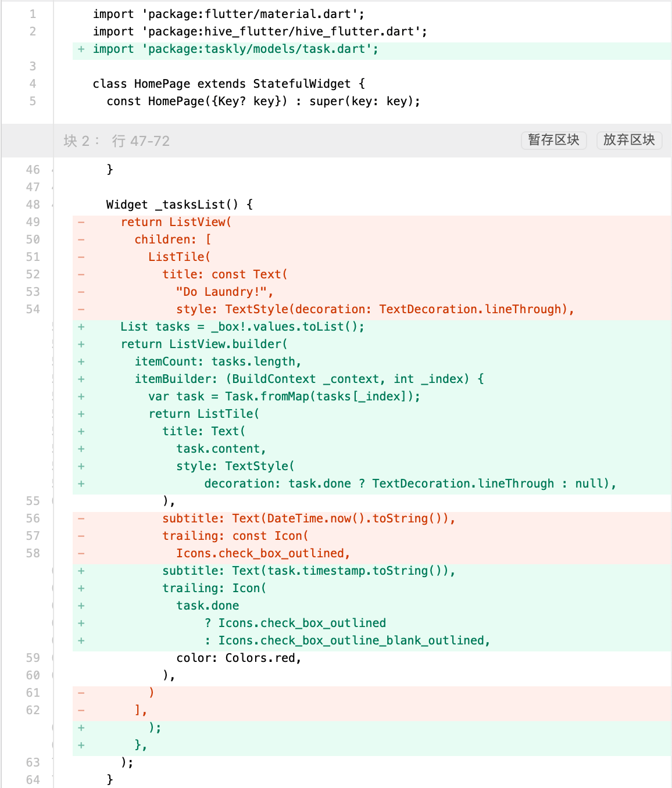Click the 暂存区块 (stage hunk) button
672x788 pixels.
coord(553,140)
